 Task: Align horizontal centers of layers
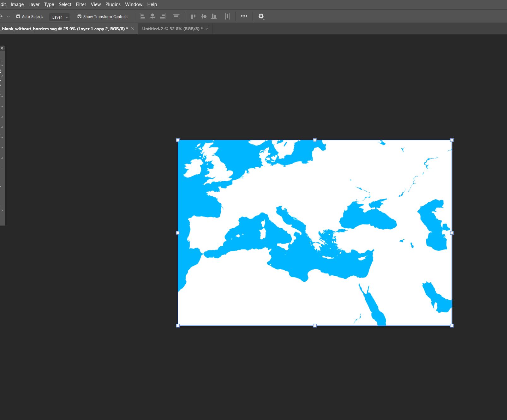pos(152,16)
